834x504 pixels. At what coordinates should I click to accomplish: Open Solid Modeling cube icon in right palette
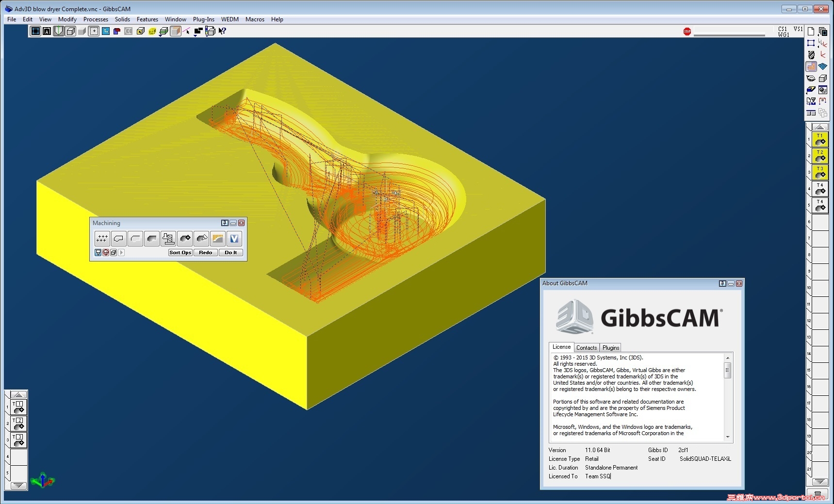[x=823, y=78]
